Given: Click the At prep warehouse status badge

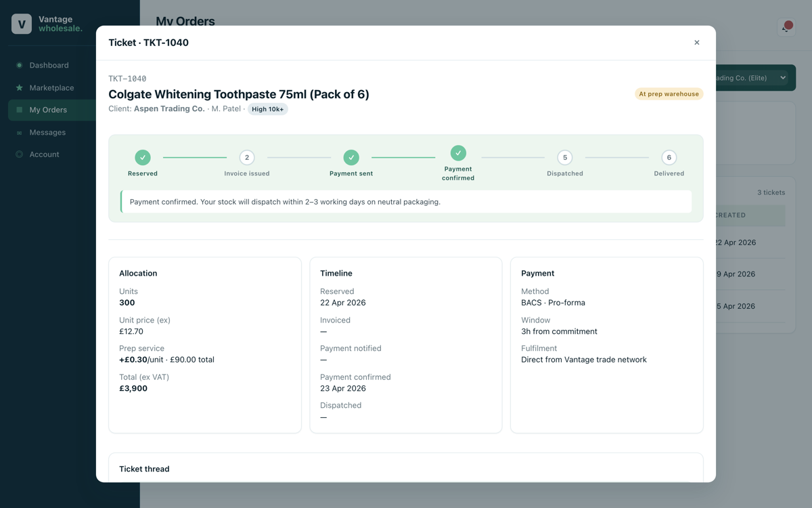Looking at the screenshot, I should 669,94.
